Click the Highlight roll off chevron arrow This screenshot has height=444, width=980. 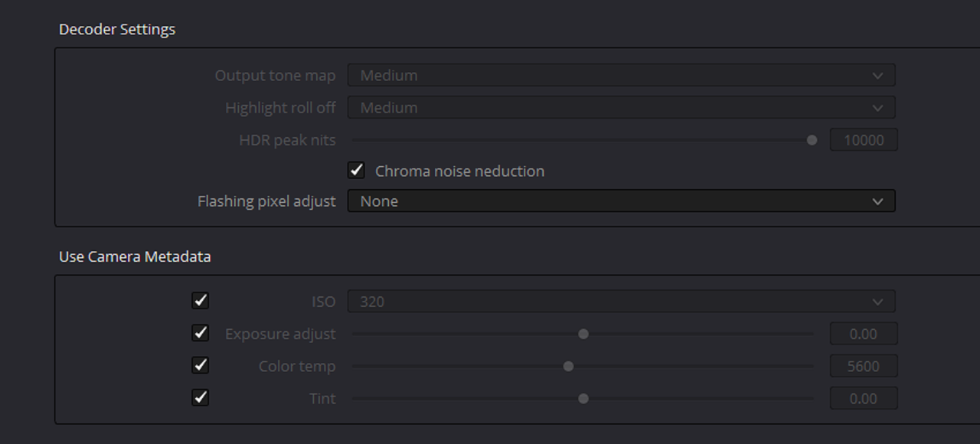point(877,108)
